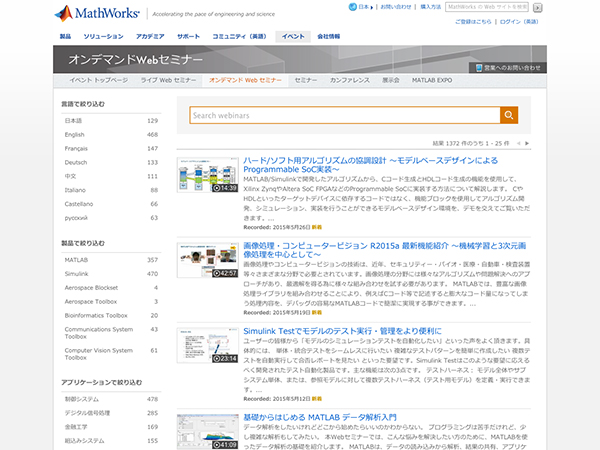Click the MathWorks logo

97,13
